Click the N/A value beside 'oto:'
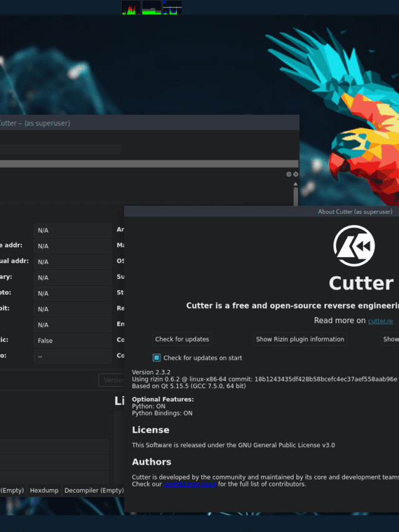Screen dimensions: 399x532 tap(72, 293)
